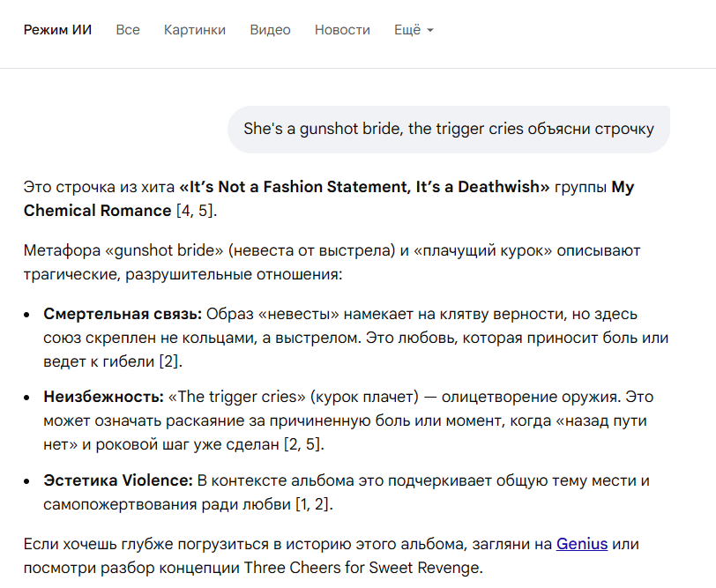The width and height of the screenshot is (716, 588).
Task: Expand the Ещё dropdown menu
Action: (x=414, y=30)
